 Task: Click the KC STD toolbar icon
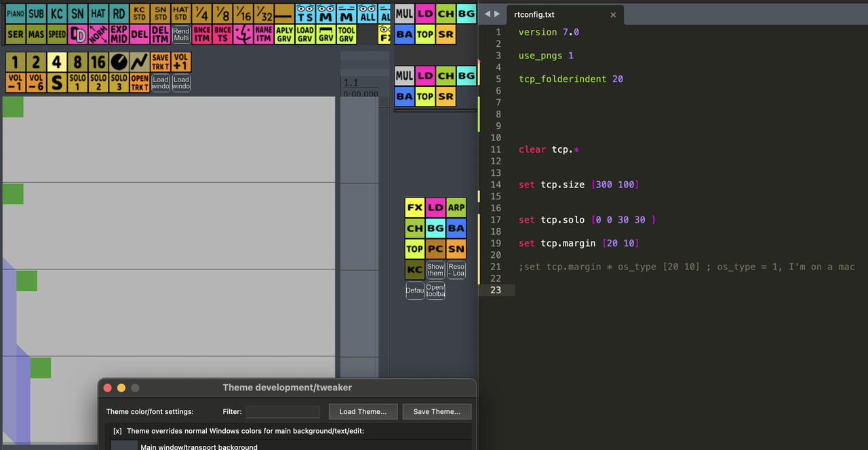point(140,14)
